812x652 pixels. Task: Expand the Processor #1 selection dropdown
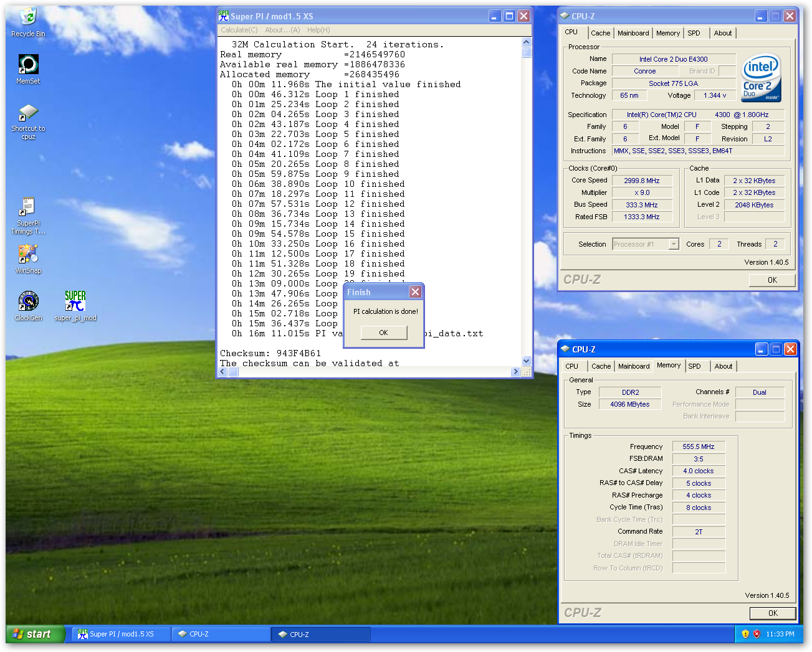coord(674,244)
